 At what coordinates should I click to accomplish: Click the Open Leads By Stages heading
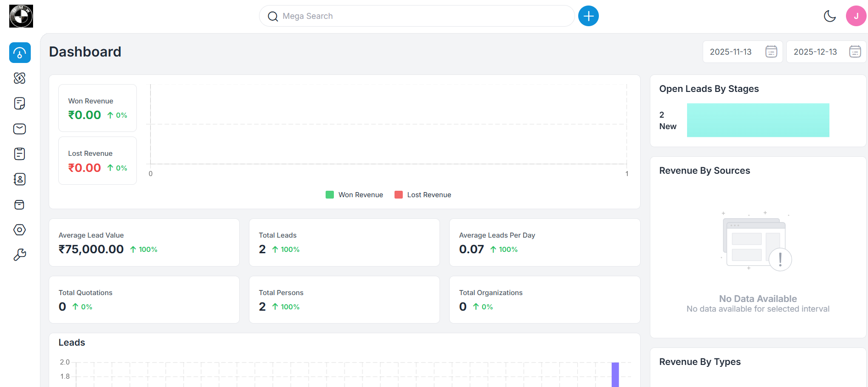tap(709, 89)
